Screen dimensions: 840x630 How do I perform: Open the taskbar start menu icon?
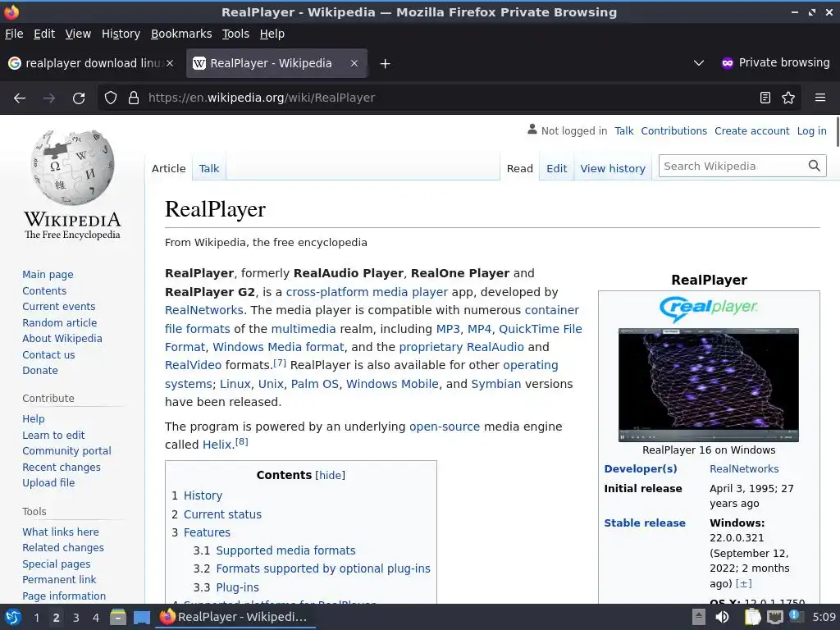[x=13, y=617]
